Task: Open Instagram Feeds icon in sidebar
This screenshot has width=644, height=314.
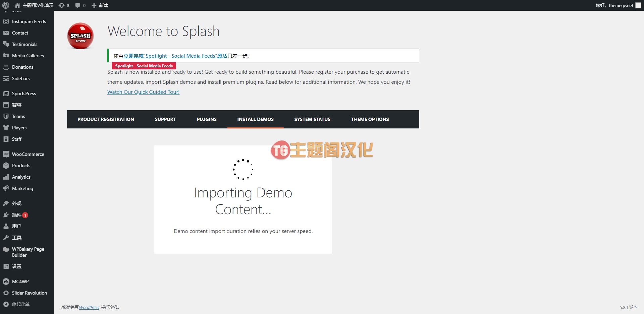Action: pyautogui.click(x=6, y=21)
